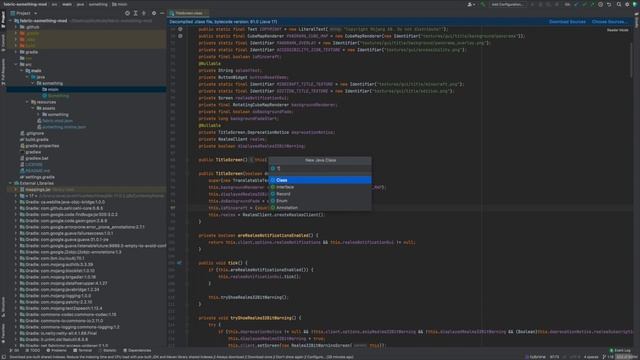Click the user account icon dropdown
Viewport: 640px width, 360px height.
pos(471,4)
